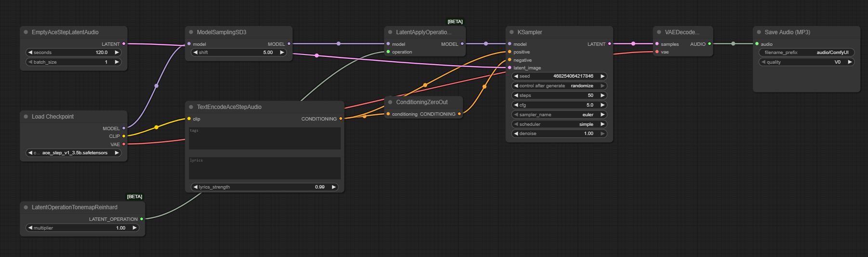Open the sampler_name euler selector
868x257 pixels.
[x=559, y=115]
